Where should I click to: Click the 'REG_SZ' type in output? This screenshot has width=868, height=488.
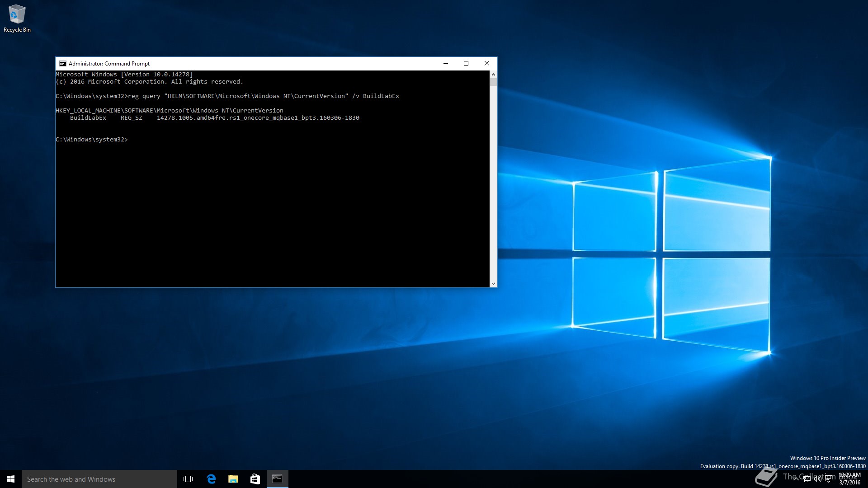(x=132, y=118)
